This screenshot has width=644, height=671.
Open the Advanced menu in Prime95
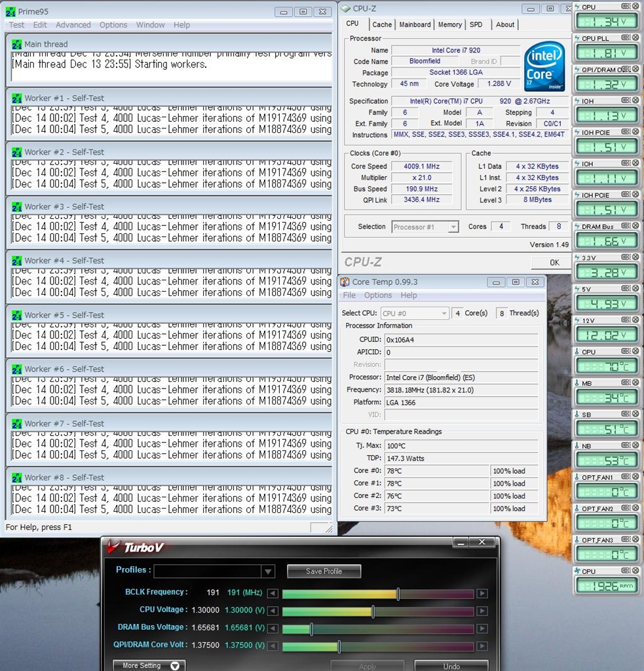[x=73, y=25]
